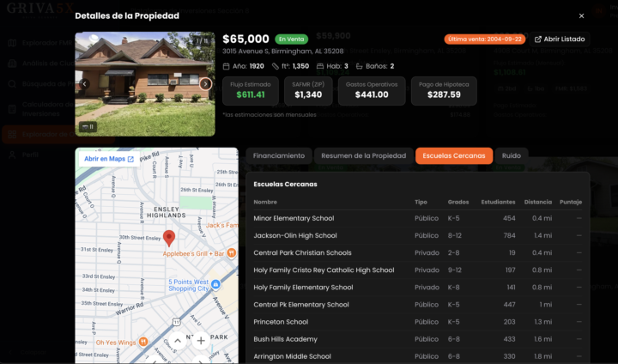Click the Última venta 2004-09-22 badge
The width and height of the screenshot is (618, 364).
click(x=485, y=39)
